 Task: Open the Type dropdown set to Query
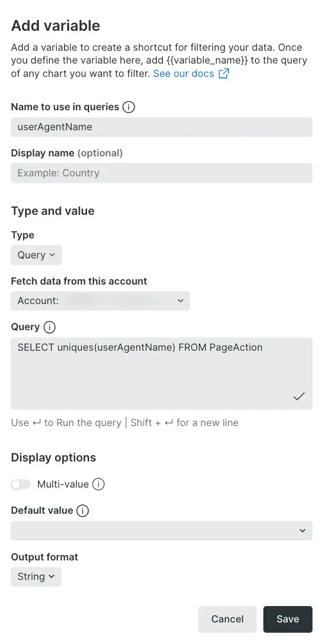(36, 255)
